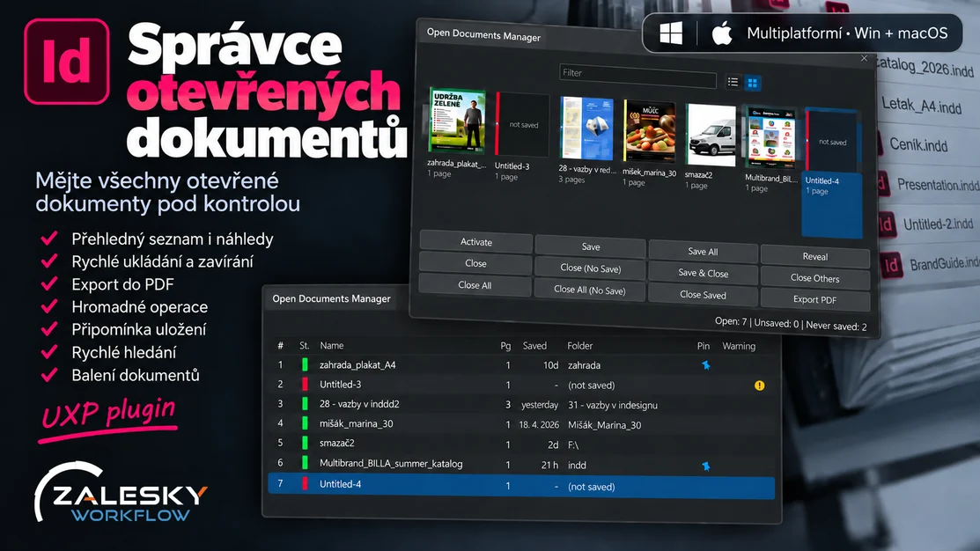Sort by Saved column header

tap(534, 345)
